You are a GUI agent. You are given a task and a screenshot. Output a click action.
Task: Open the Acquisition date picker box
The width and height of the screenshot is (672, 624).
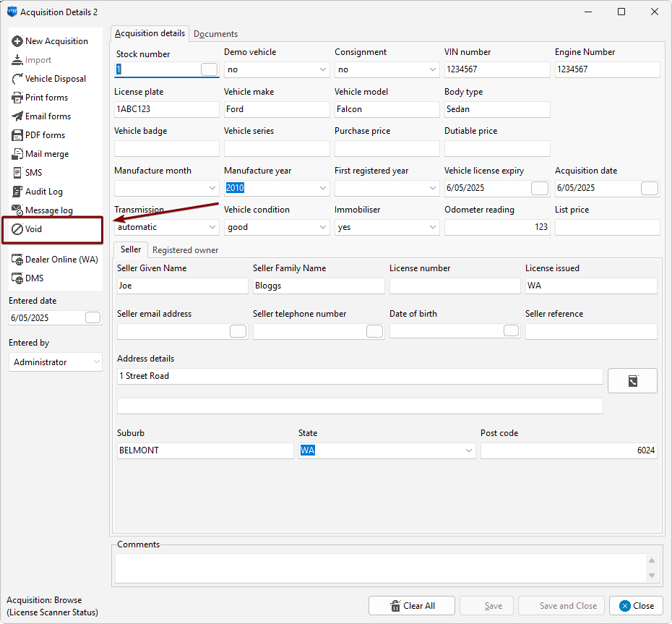click(x=649, y=188)
